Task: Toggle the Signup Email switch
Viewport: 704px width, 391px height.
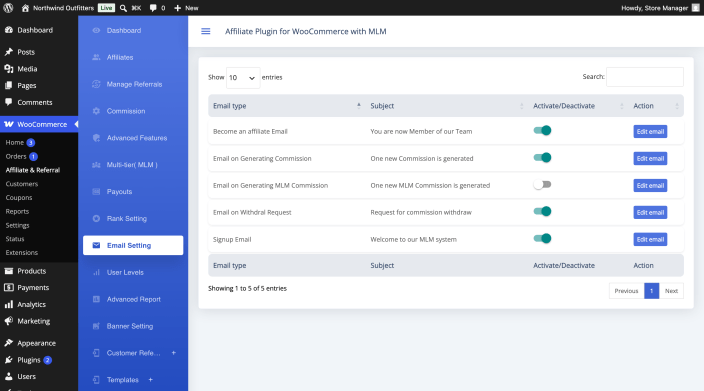Action: click(x=542, y=238)
